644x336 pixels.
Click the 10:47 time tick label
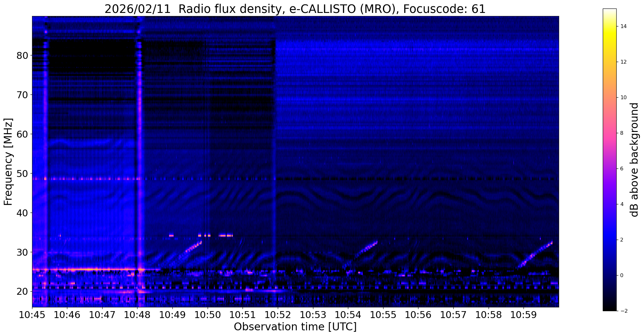(102, 315)
